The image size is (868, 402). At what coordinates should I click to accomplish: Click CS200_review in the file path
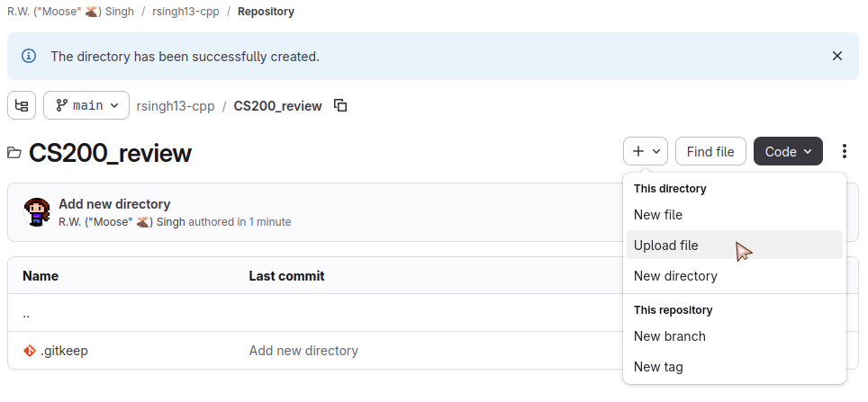(277, 105)
